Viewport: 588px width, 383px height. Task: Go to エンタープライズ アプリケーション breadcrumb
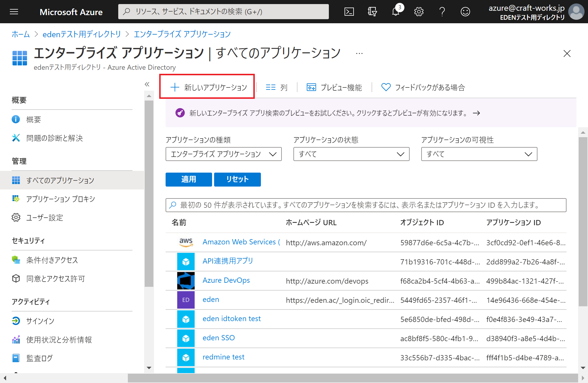(182, 34)
